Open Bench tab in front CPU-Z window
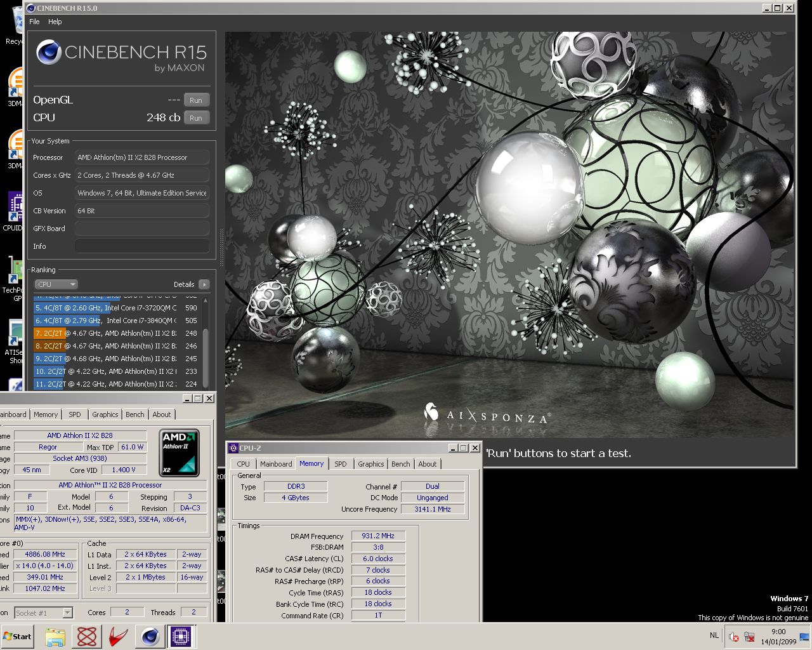 click(x=401, y=464)
